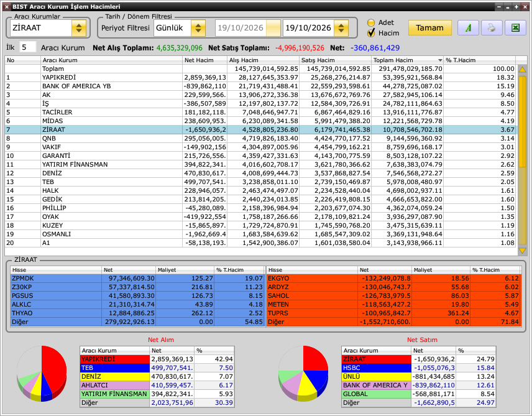
Task: Open the active end date dropdown arrow
Action: tap(341, 28)
